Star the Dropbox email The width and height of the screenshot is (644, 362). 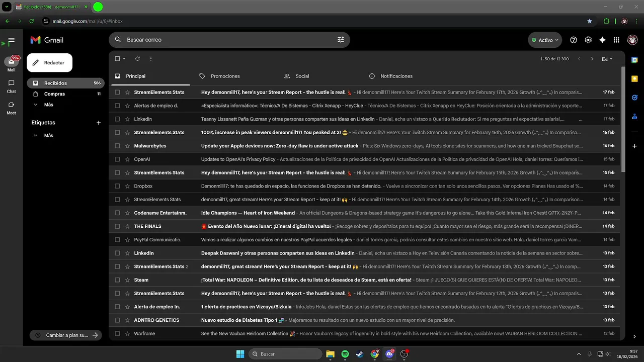(x=127, y=186)
